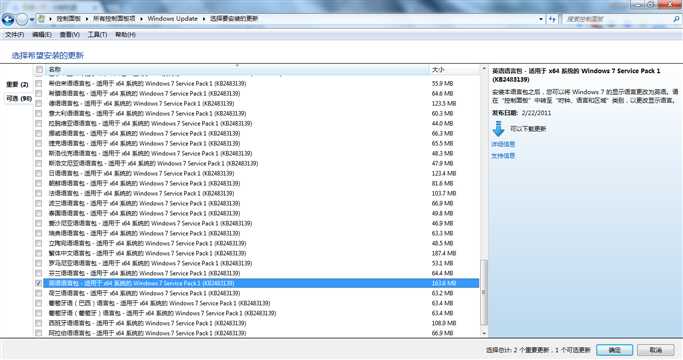
Task: Select the 立陶宛语 language pack row
Action: click(x=256, y=243)
